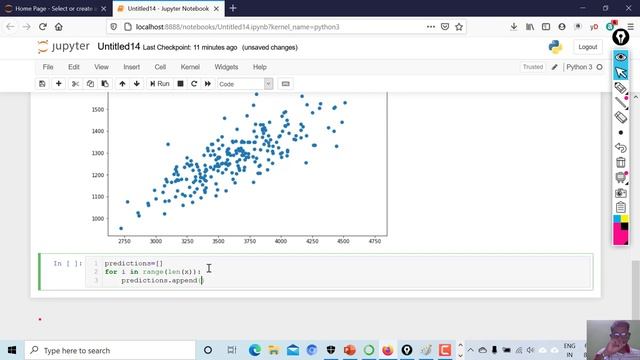640x360 pixels.
Task: Select the annotation pen tool
Action: click(621, 88)
